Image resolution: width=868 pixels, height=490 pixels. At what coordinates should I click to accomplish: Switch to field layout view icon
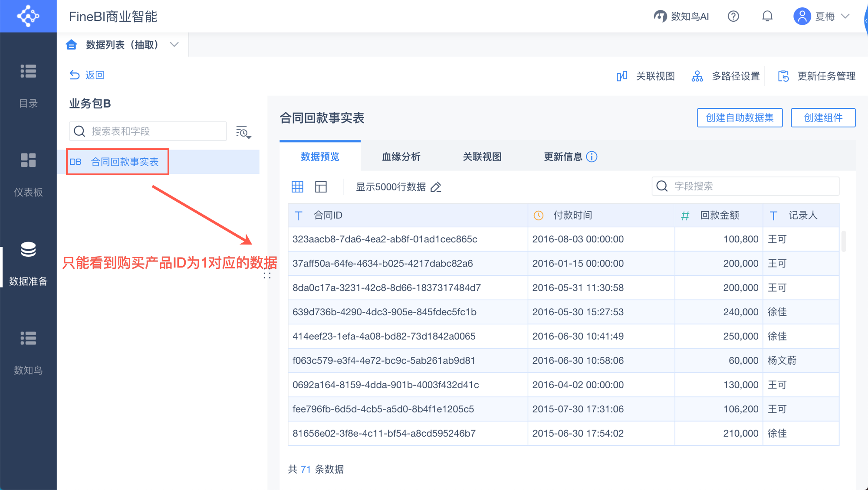321,187
